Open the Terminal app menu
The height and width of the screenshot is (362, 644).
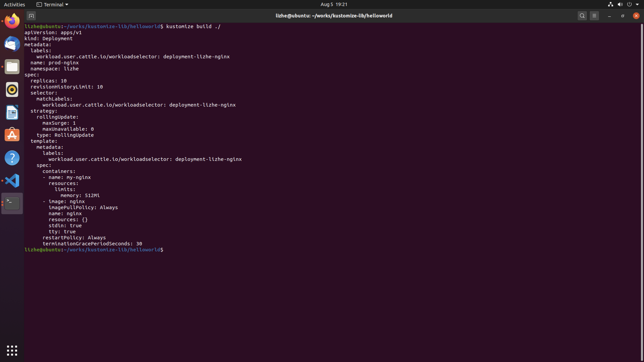tap(52, 5)
